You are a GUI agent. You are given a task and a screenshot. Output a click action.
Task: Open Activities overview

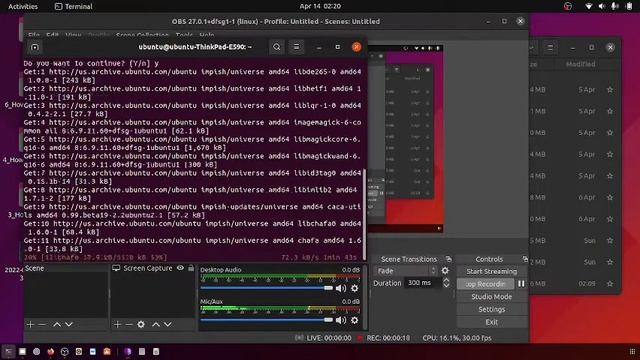pyautogui.click(x=23, y=6)
